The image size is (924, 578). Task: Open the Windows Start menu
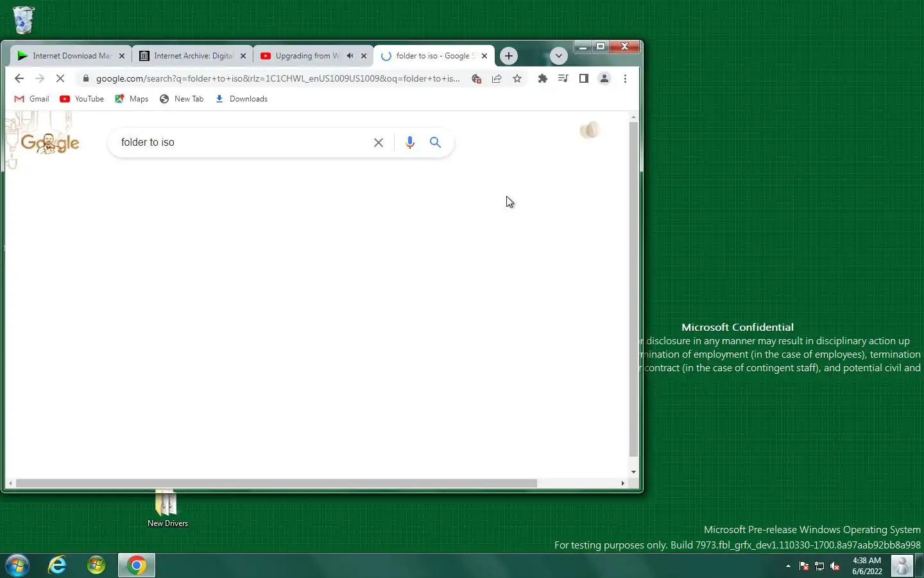(x=17, y=566)
